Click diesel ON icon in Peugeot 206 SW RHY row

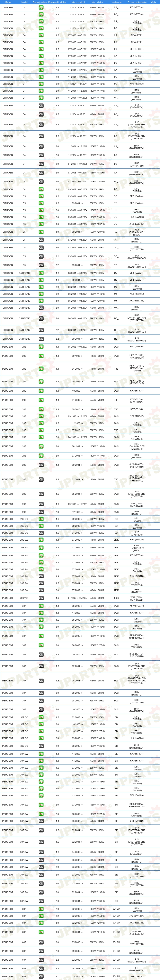pyautogui.click(x=41, y=590)
